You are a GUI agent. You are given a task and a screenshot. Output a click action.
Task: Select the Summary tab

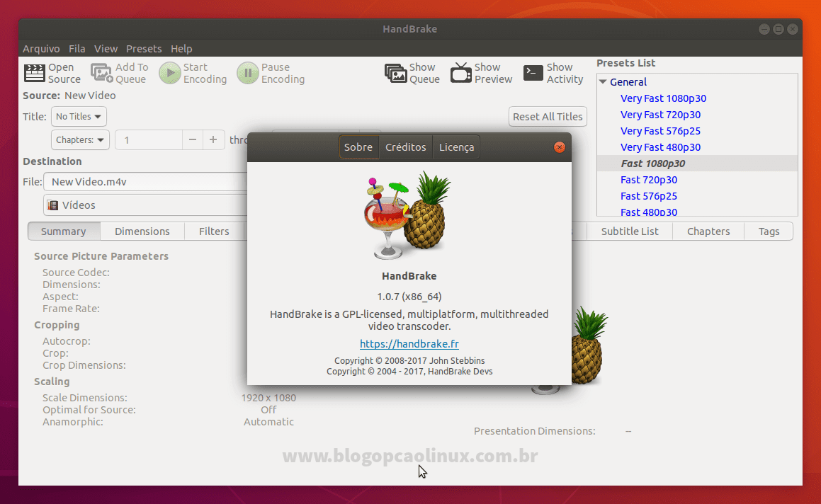64,231
